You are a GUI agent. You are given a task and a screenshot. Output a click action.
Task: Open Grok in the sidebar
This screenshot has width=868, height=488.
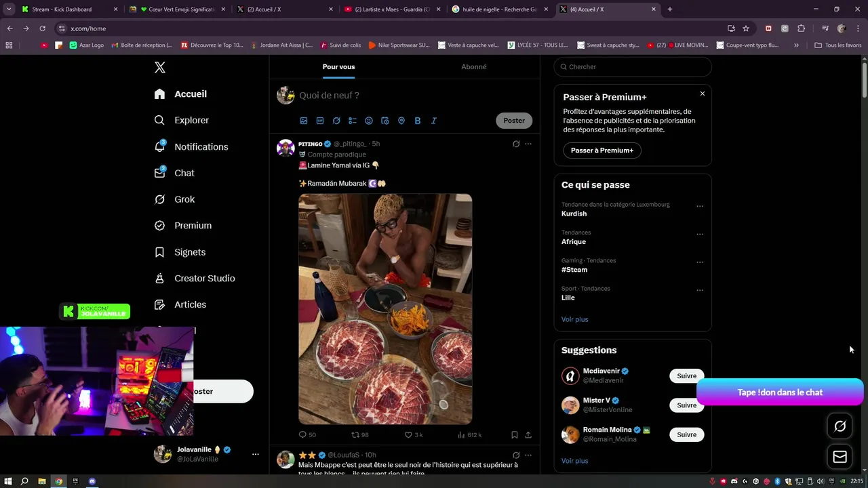point(174,199)
